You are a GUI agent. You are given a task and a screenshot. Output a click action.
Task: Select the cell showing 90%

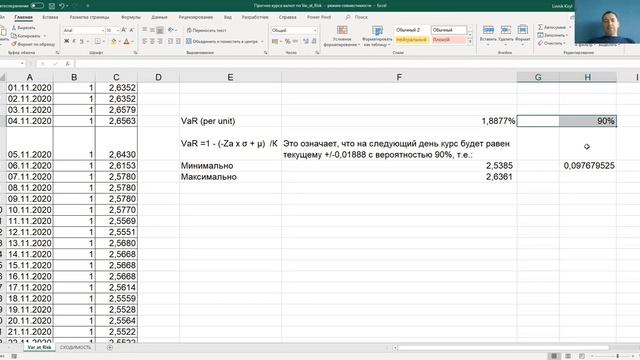(588, 121)
